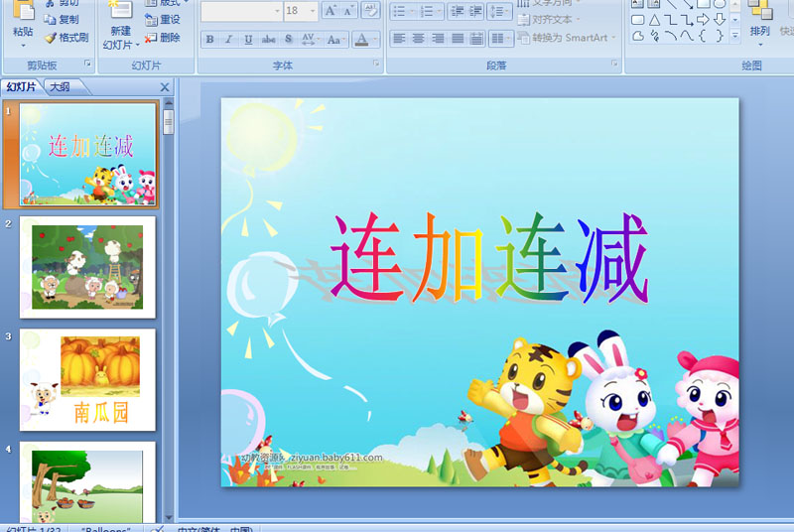794x532 pixels.
Task: Open font color dropdown arrow
Action: coord(375,39)
